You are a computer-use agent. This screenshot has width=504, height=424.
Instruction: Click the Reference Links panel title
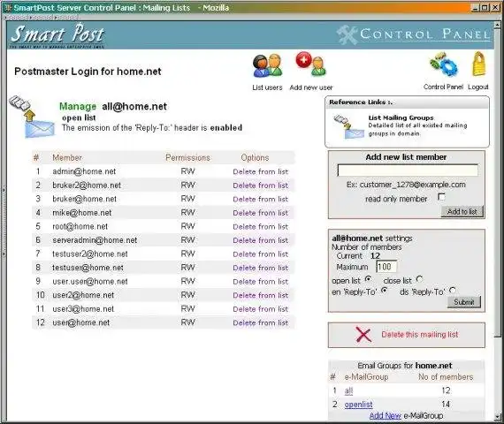click(x=361, y=102)
